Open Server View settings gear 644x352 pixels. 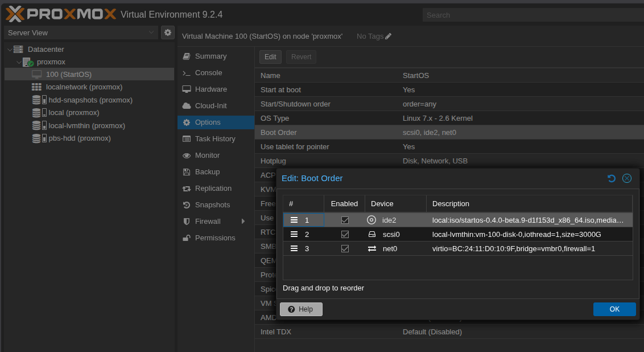168,32
